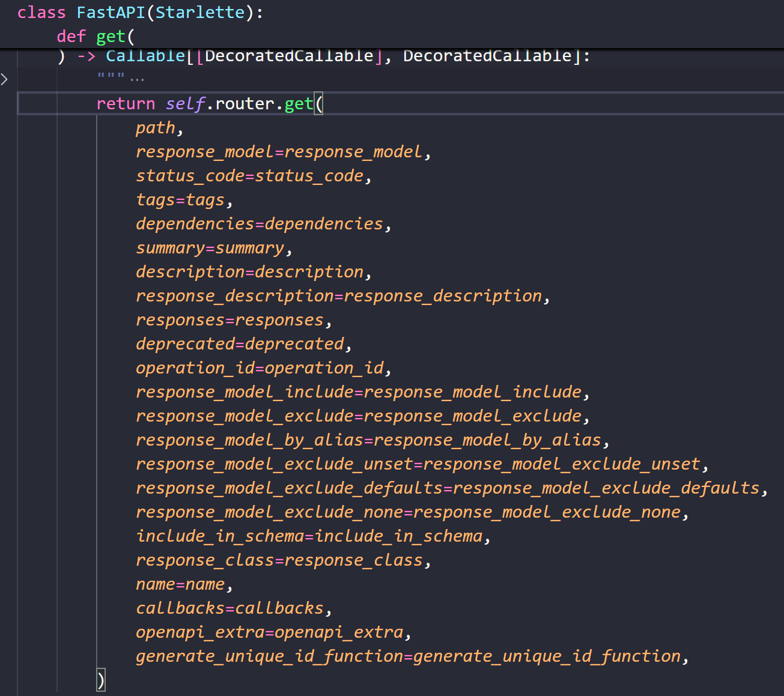Click 'callbacks=callbacks' line
Screen dimensions: 784x696
pyautogui.click(x=234, y=608)
